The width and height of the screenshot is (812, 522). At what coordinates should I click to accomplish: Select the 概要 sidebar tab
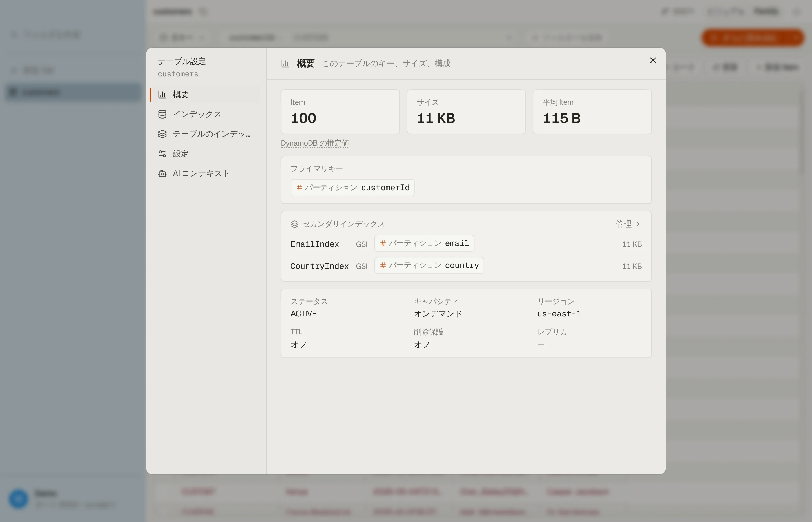205,94
